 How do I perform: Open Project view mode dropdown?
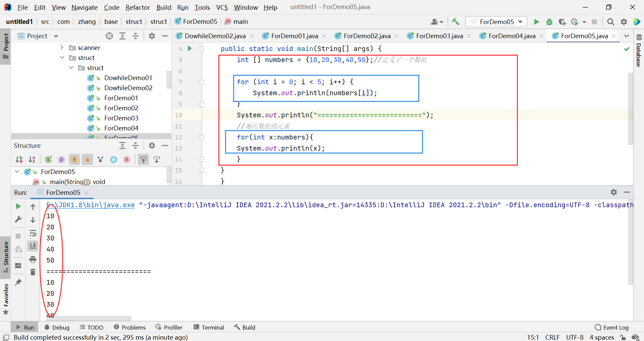pyautogui.click(x=56, y=36)
